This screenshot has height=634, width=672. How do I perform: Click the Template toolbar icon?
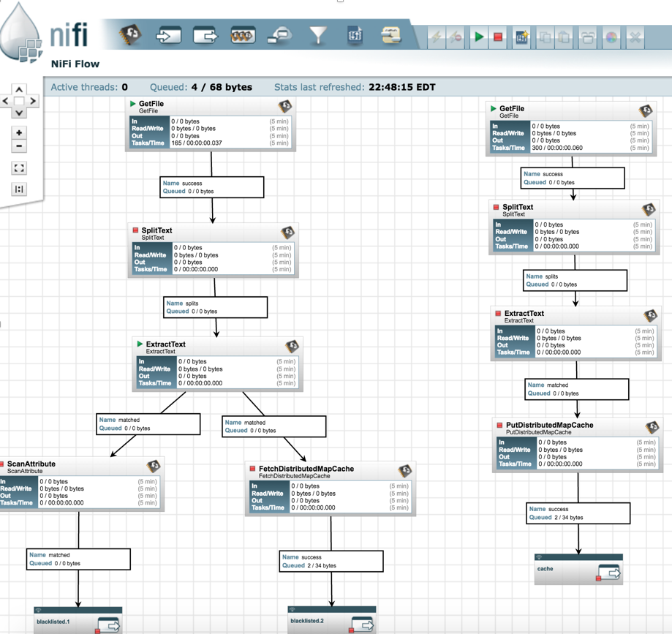[x=355, y=34]
